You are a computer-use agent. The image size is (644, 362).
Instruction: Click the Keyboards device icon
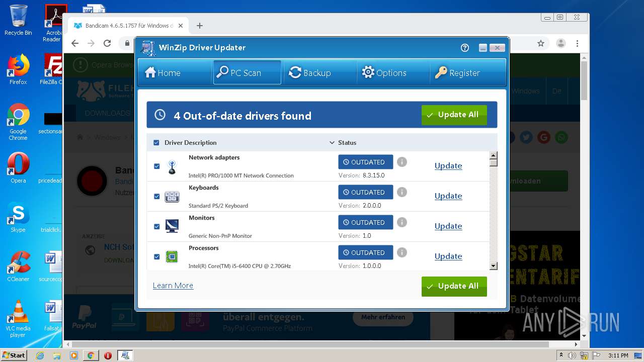[172, 197]
